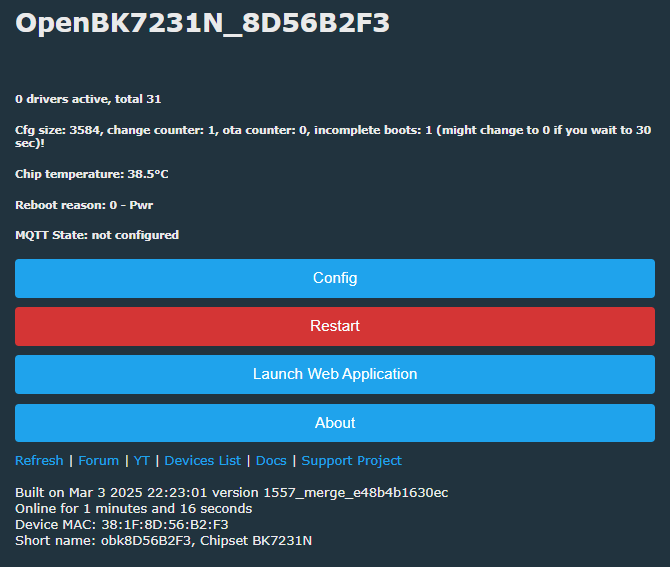Click the Short name and Chipset line
Viewport: 670px width, 567px height.
pyautogui.click(x=163, y=541)
